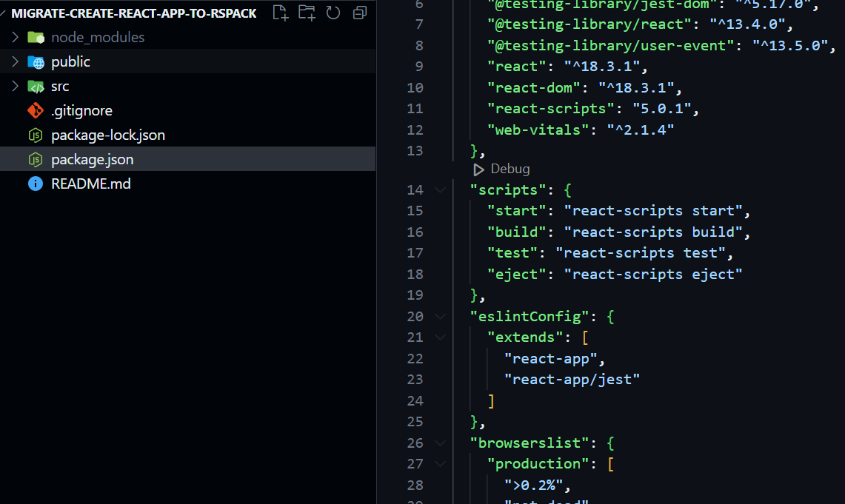
Task: Click the ">0.2%" string on line 28
Action: pyautogui.click(x=534, y=485)
